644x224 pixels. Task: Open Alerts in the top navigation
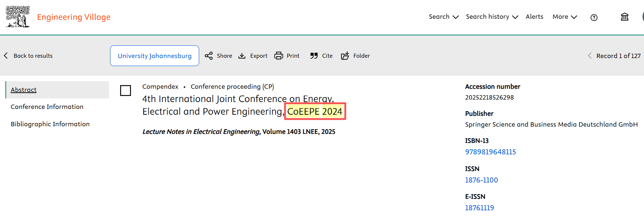534,17
